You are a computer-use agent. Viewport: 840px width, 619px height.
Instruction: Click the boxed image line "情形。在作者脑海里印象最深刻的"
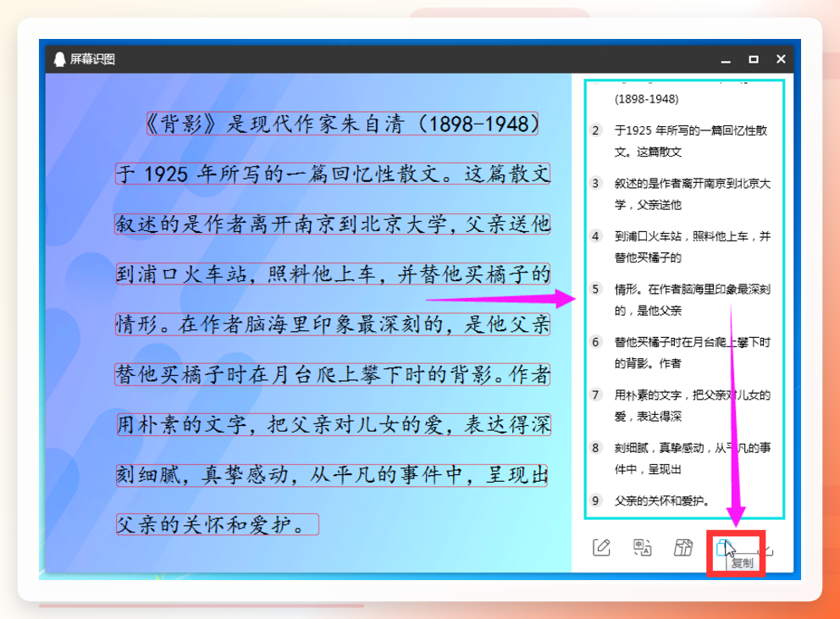[333, 324]
